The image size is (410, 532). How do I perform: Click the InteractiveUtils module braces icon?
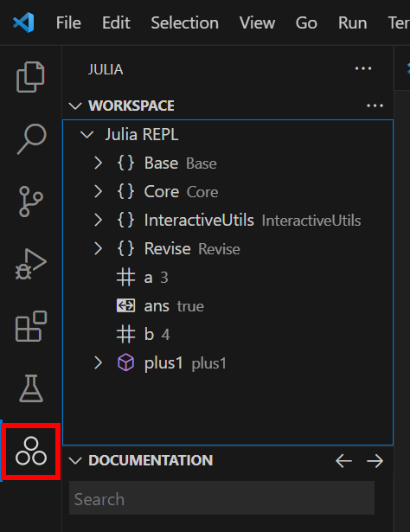click(125, 221)
